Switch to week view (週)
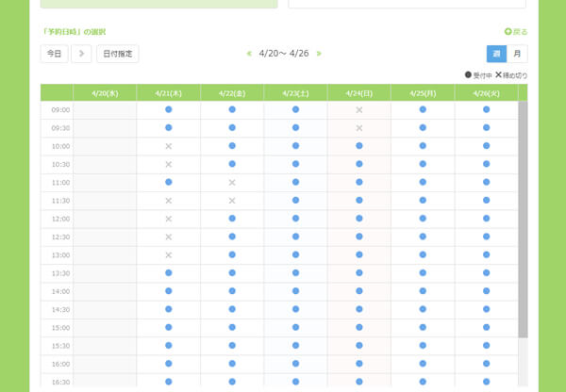 tap(497, 54)
